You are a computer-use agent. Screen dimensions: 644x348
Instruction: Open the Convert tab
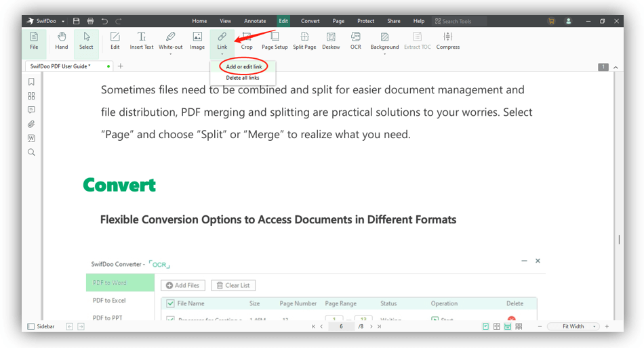pos(310,21)
